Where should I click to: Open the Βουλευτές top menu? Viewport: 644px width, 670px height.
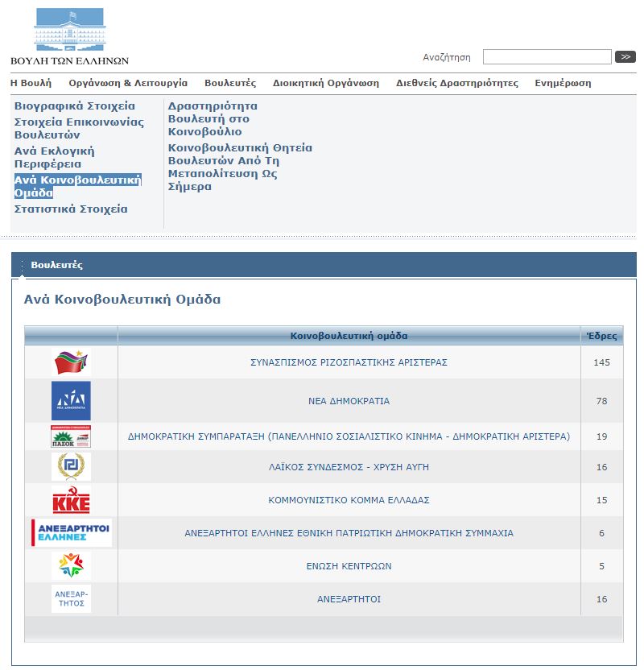pyautogui.click(x=230, y=83)
